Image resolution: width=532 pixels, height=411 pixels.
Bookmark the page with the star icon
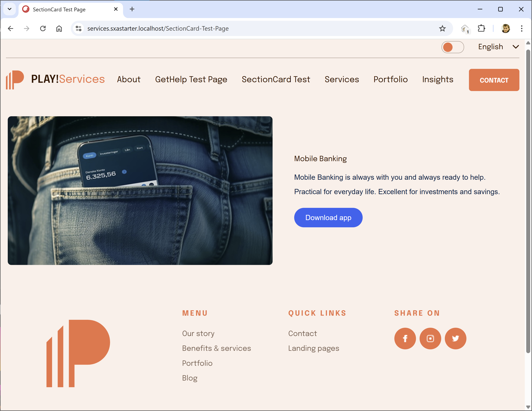[x=442, y=28]
